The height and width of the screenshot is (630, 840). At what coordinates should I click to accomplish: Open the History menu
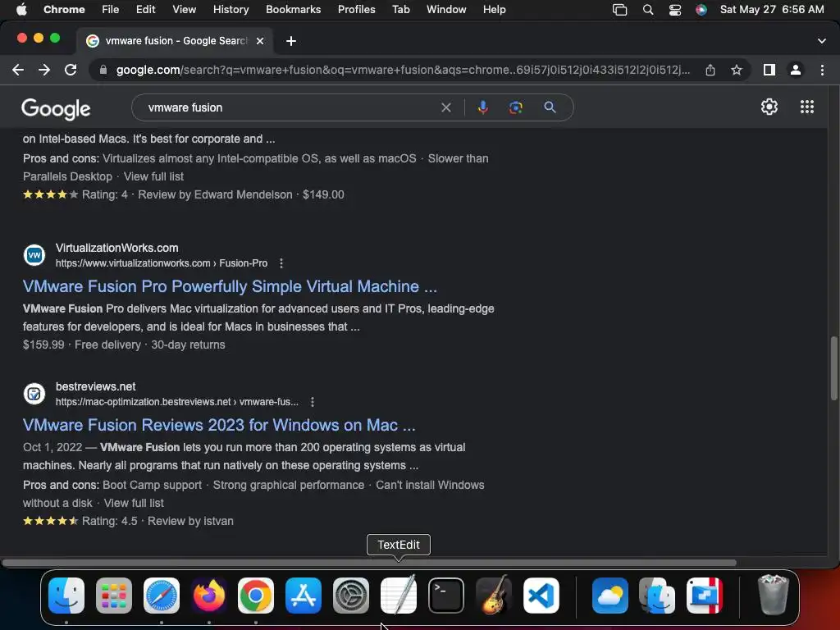[231, 10]
